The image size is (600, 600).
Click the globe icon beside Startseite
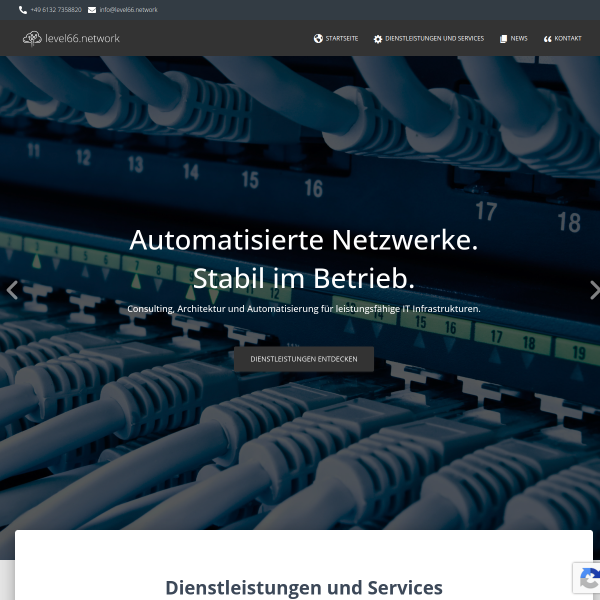click(x=318, y=39)
